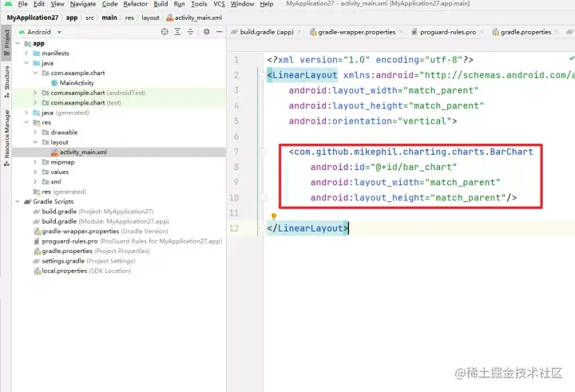Expand the manifests folder

coord(26,53)
